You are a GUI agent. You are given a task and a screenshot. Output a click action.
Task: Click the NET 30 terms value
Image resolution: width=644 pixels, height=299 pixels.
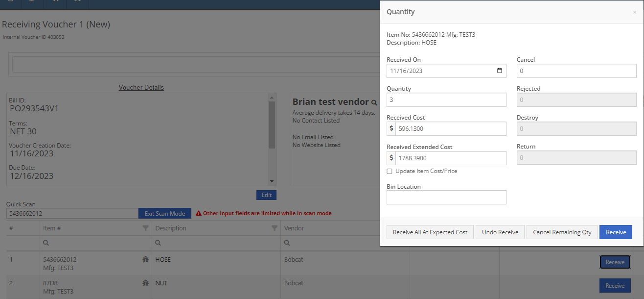(23, 131)
